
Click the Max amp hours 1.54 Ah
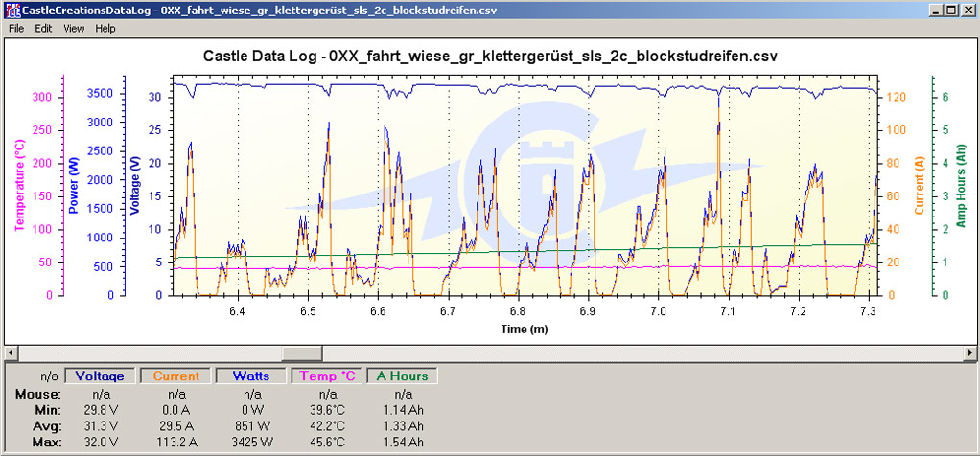point(403,443)
